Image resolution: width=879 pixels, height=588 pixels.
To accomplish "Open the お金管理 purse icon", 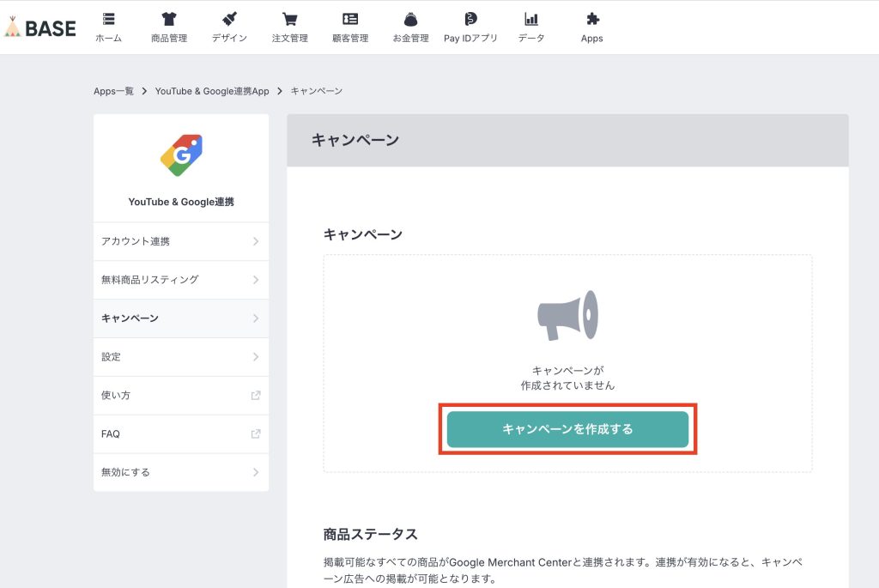I will (x=411, y=20).
